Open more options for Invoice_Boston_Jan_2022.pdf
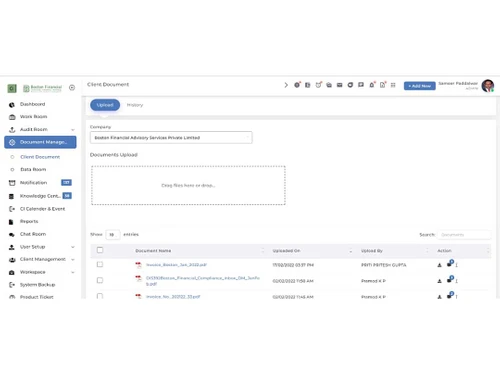This screenshot has height=375, width=500. [x=456, y=265]
